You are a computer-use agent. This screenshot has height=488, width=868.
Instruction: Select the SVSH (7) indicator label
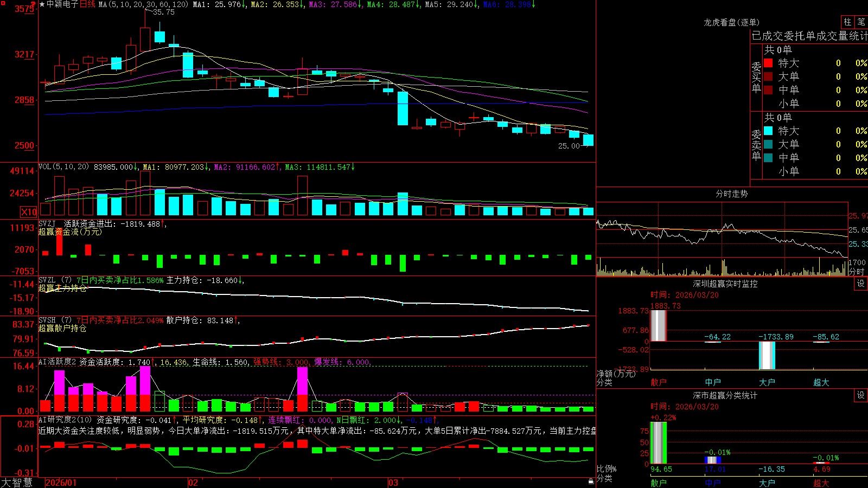(x=55, y=320)
